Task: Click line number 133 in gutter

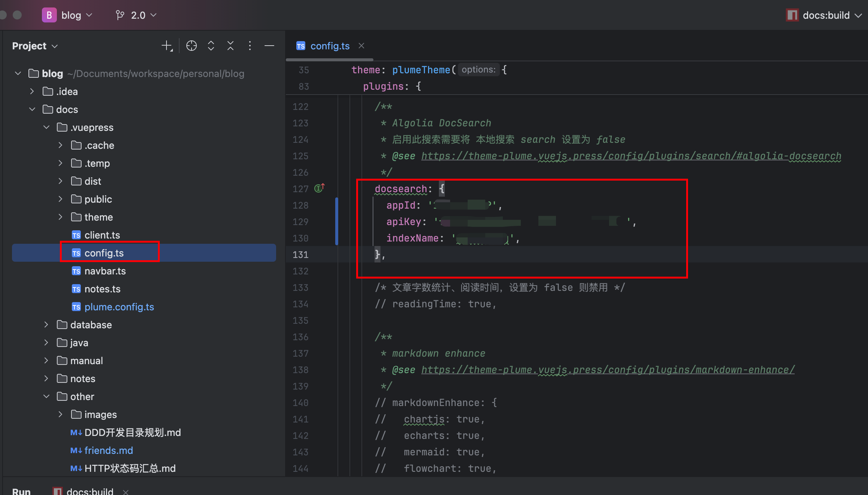Action: click(300, 288)
